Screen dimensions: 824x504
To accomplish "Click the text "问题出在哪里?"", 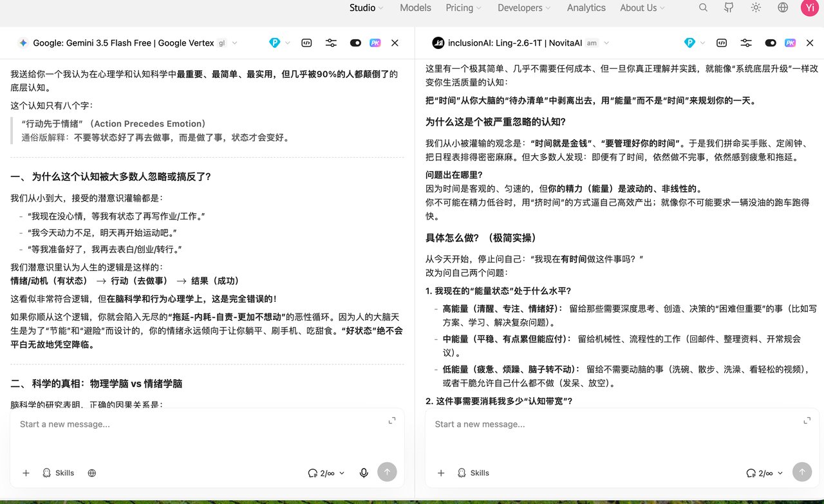I will (x=454, y=174).
